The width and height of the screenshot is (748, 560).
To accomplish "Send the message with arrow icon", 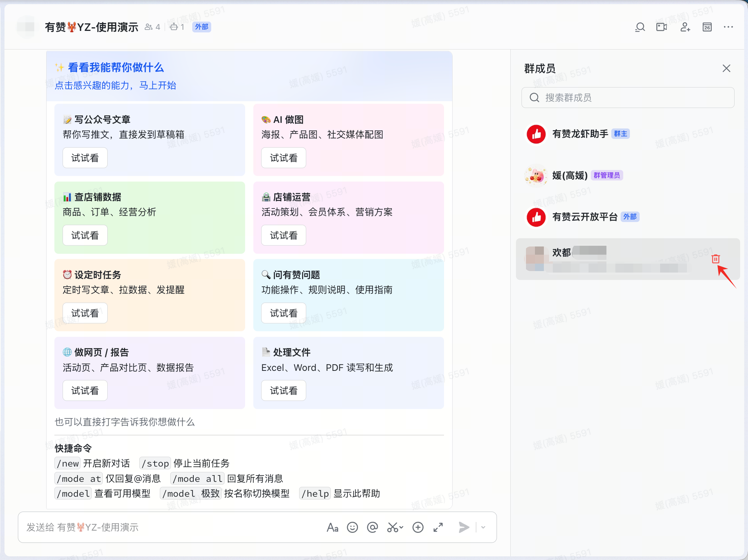I will [464, 527].
